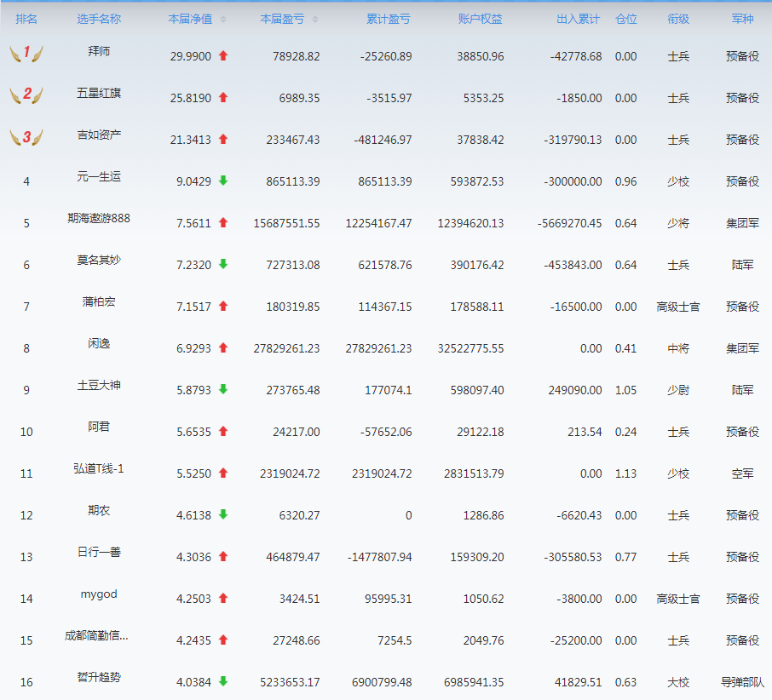The image size is (772, 700).
Task: Click the 本届盈亏 header label
Action: (282, 20)
